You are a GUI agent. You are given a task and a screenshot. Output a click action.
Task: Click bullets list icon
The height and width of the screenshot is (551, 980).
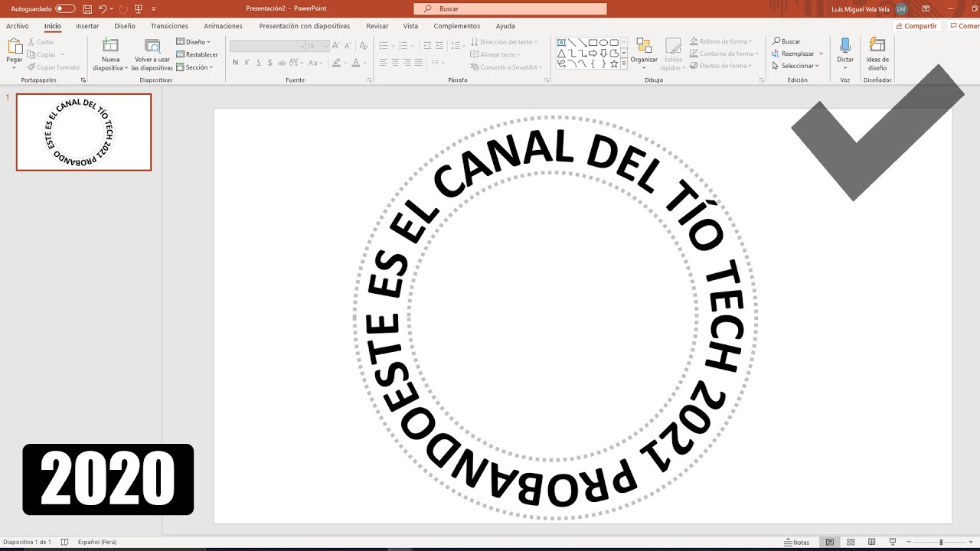384,46
